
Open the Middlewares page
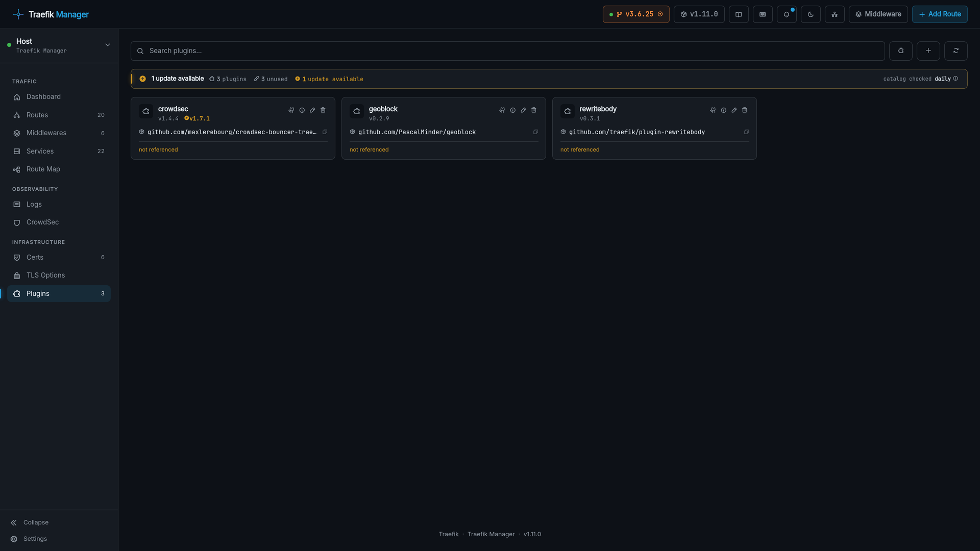[x=59, y=133]
